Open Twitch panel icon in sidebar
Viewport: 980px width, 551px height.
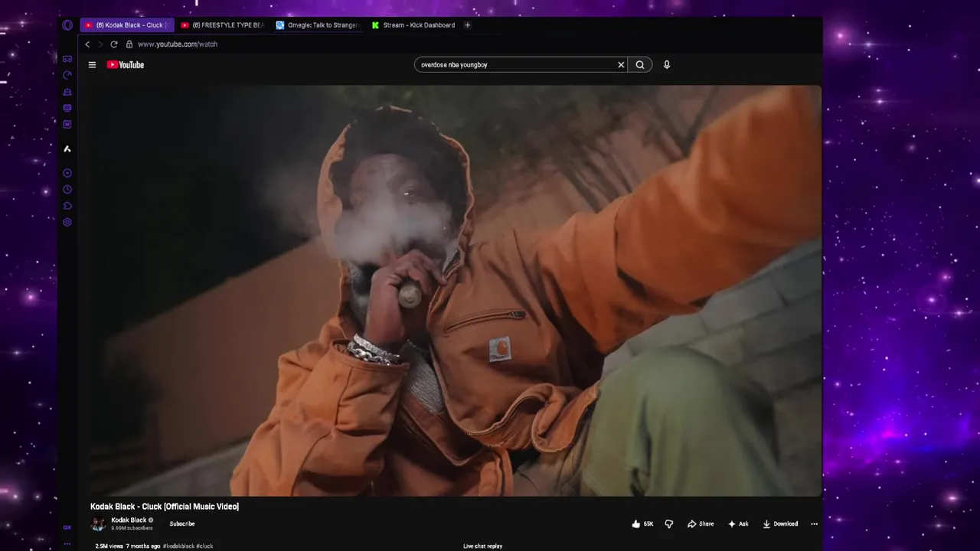coord(67,108)
